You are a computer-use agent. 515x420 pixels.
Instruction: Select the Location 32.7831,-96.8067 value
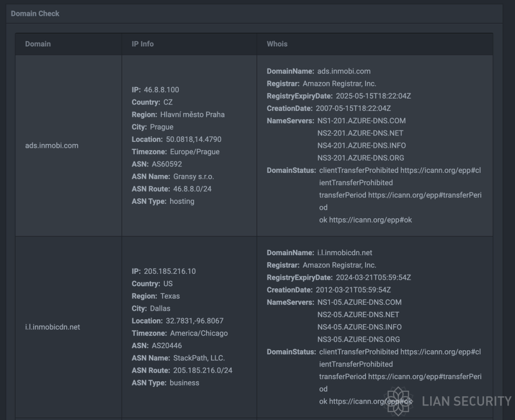(x=195, y=321)
